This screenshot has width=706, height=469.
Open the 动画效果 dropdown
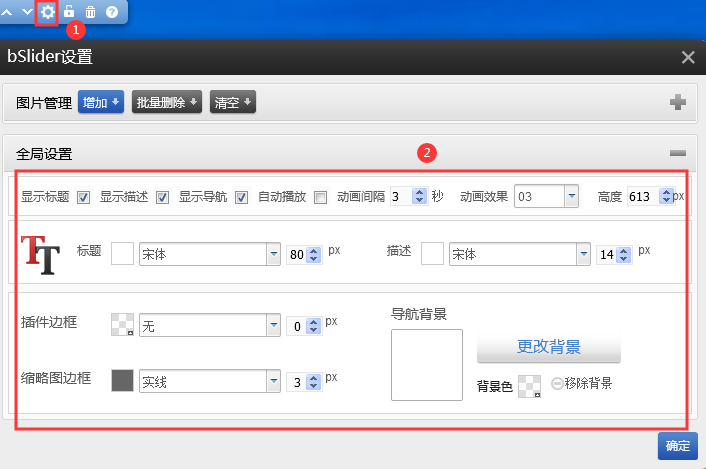(x=571, y=197)
